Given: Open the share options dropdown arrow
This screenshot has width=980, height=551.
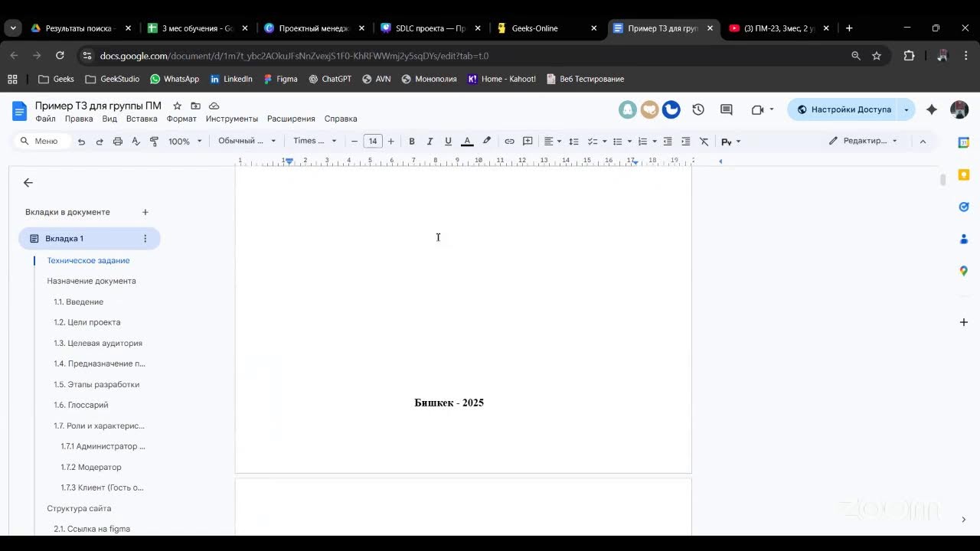Looking at the screenshot, I should point(906,109).
